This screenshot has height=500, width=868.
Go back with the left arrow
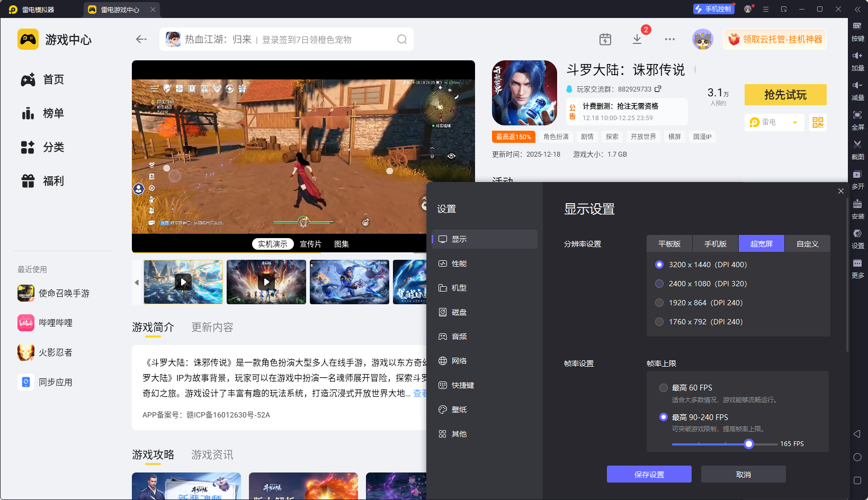pos(141,39)
